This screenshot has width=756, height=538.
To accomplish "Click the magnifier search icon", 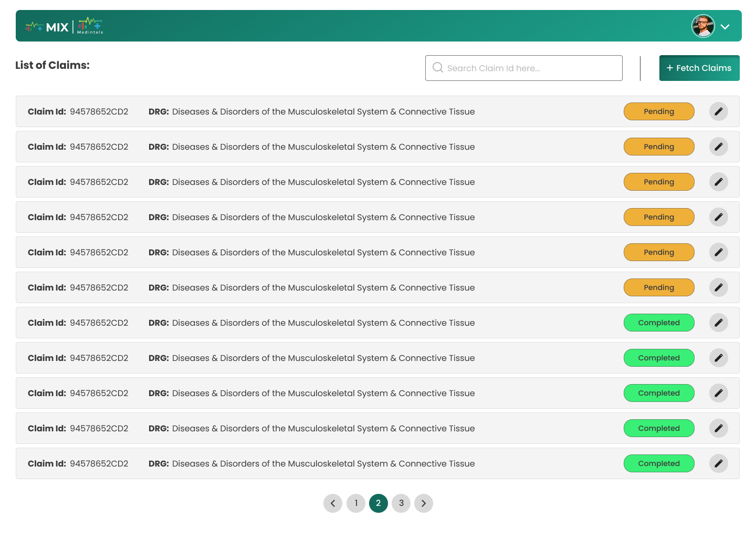I will tap(437, 68).
